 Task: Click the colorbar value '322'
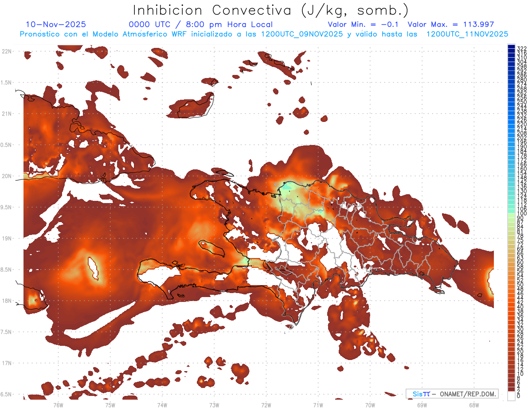(x=522, y=48)
